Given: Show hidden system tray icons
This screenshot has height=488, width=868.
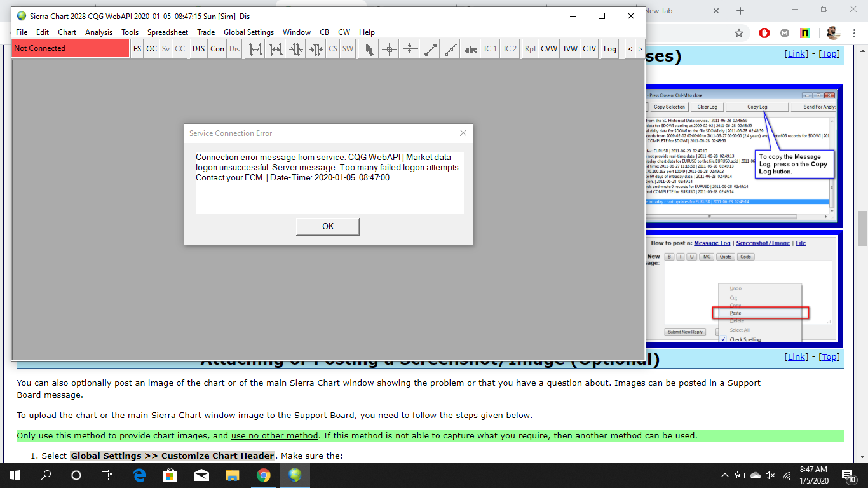Looking at the screenshot, I should (x=725, y=475).
